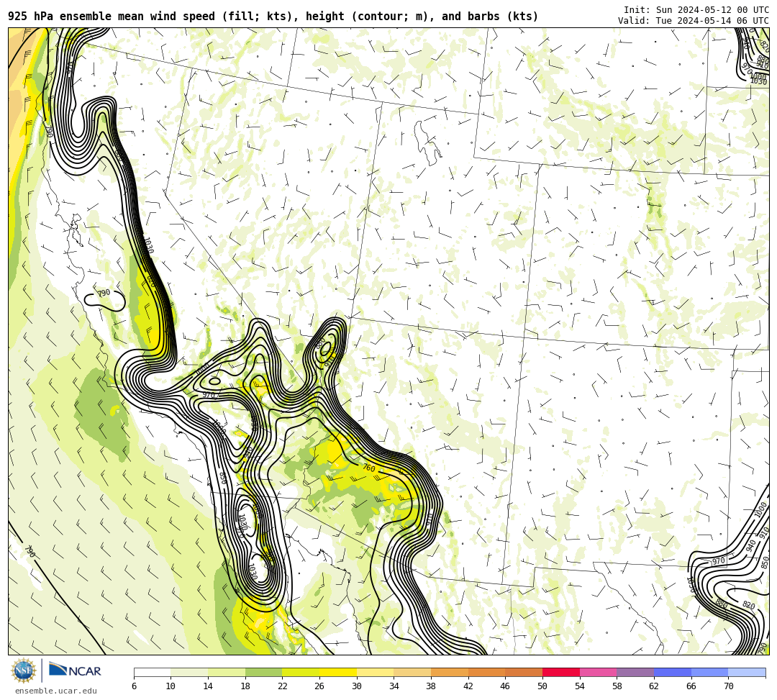Viewport: 777px width, 700px height.
Task: Select the colorbar tick label 42
Action: (x=468, y=686)
